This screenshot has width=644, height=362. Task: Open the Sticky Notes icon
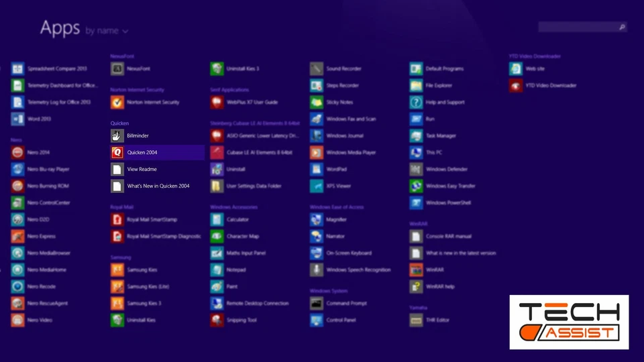(316, 102)
